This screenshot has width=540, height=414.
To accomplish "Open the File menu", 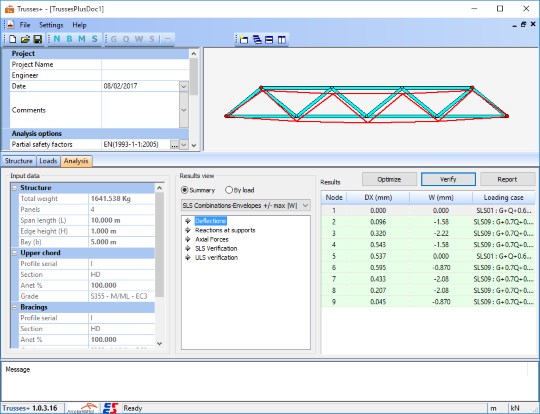I will point(25,25).
